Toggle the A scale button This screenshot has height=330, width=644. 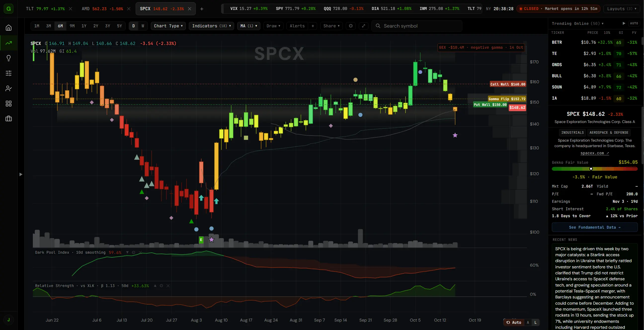click(528, 323)
